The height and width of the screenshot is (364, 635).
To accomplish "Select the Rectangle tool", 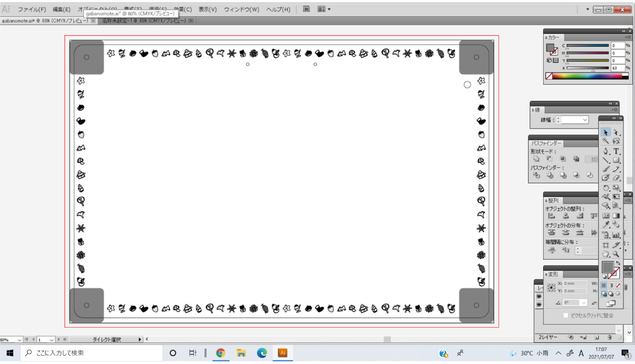I will [x=616, y=160].
